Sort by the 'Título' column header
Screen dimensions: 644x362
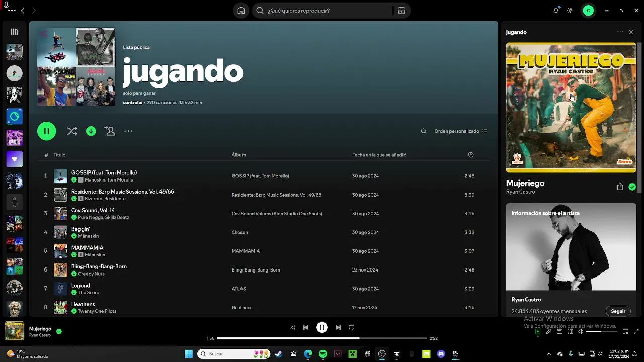[x=59, y=155]
